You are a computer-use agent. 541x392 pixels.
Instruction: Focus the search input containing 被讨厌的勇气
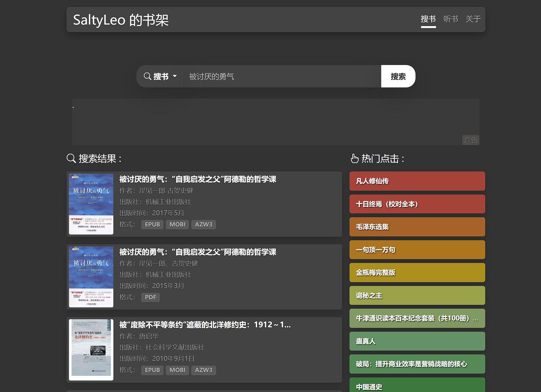coord(282,76)
